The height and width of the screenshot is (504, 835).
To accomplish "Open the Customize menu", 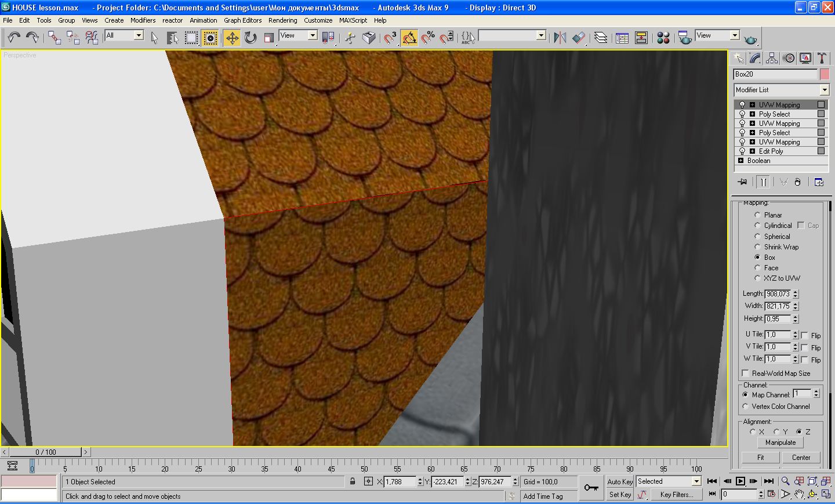I will tap(318, 20).
